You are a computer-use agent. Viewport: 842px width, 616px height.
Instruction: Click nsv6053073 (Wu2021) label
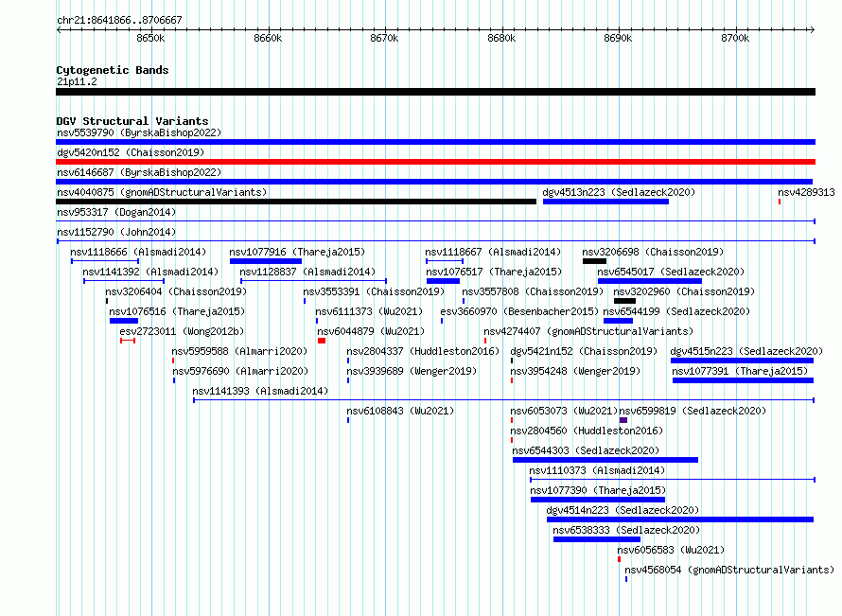click(564, 411)
